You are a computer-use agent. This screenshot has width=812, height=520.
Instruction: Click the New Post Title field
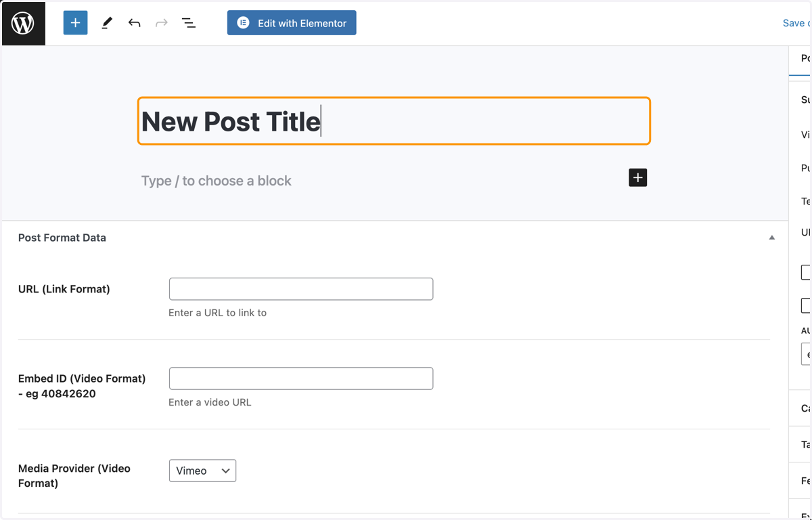(x=394, y=121)
